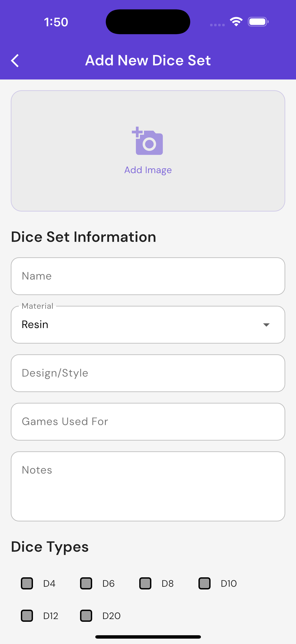296x644 pixels.
Task: Expand the Resin material selector
Action: click(148, 324)
